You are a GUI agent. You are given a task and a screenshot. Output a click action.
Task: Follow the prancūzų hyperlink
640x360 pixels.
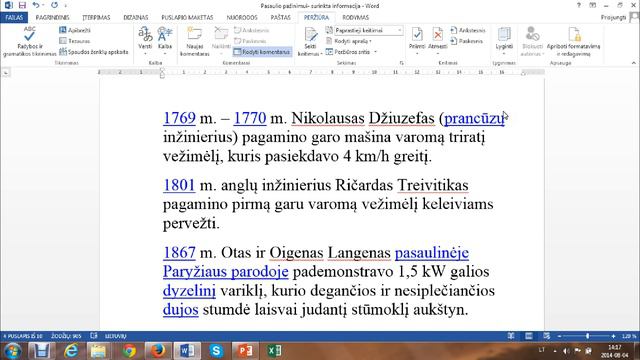point(474,118)
